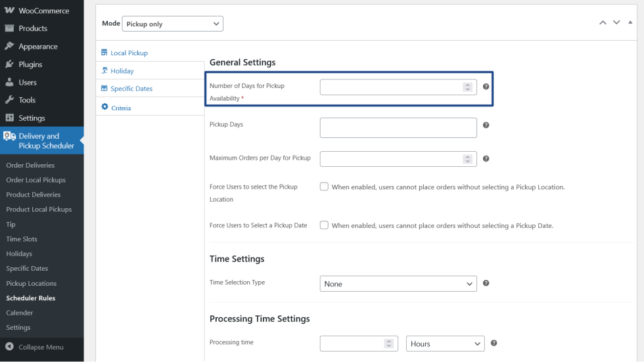The image size is (644, 362).
Task: Click help icon next to Processing time units
Action: 494,343
